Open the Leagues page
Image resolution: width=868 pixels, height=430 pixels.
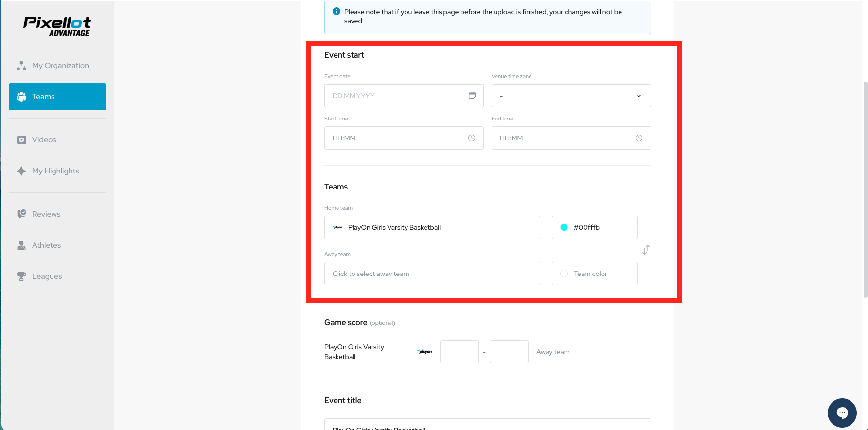(x=47, y=276)
